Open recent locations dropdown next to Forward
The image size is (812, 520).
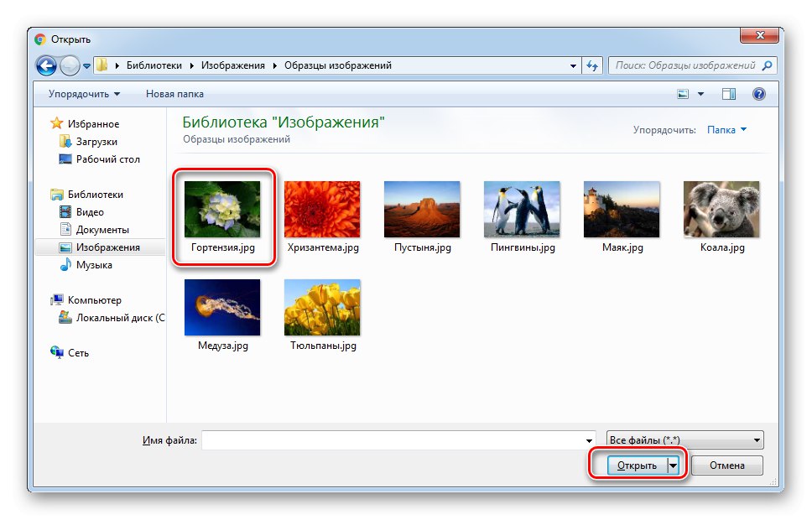[x=86, y=66]
